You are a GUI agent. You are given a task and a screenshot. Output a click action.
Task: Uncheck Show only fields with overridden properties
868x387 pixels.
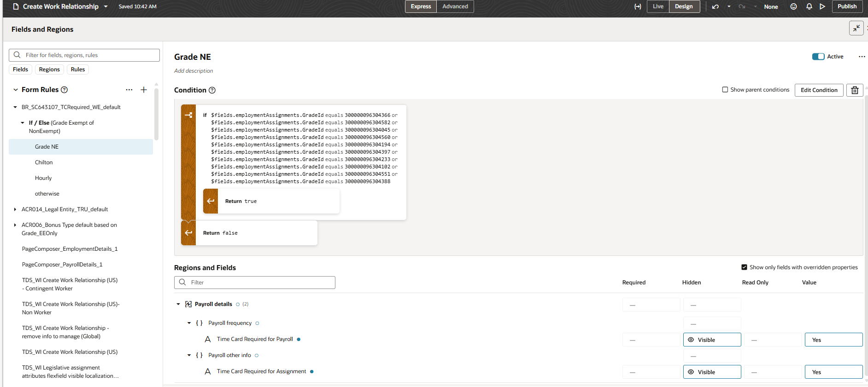tap(744, 267)
